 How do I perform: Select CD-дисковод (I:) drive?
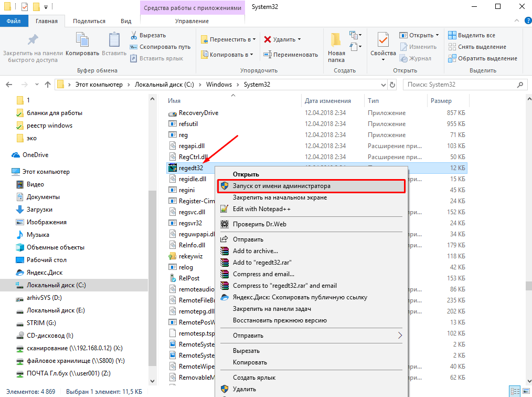pos(45,336)
